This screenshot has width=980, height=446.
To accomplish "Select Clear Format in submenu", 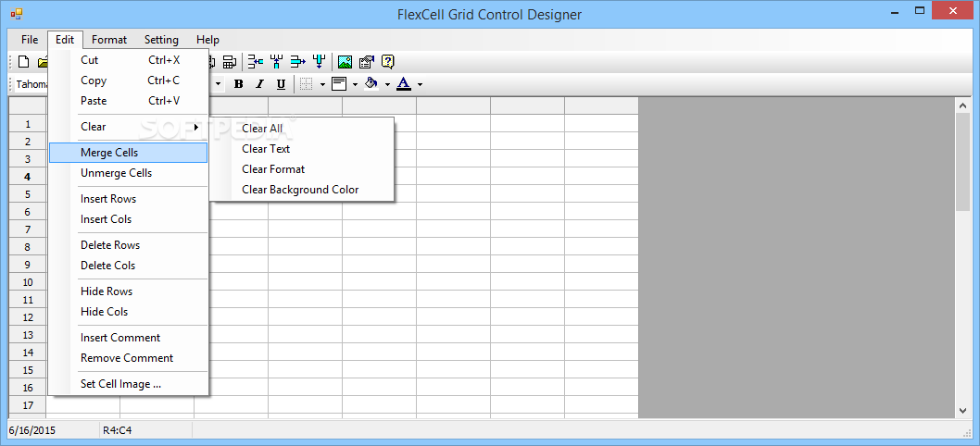I will (x=302, y=169).
